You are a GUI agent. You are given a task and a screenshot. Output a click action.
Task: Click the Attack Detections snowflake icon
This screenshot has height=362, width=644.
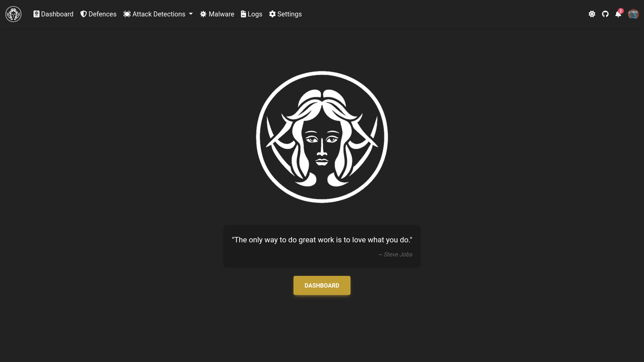[x=127, y=14]
